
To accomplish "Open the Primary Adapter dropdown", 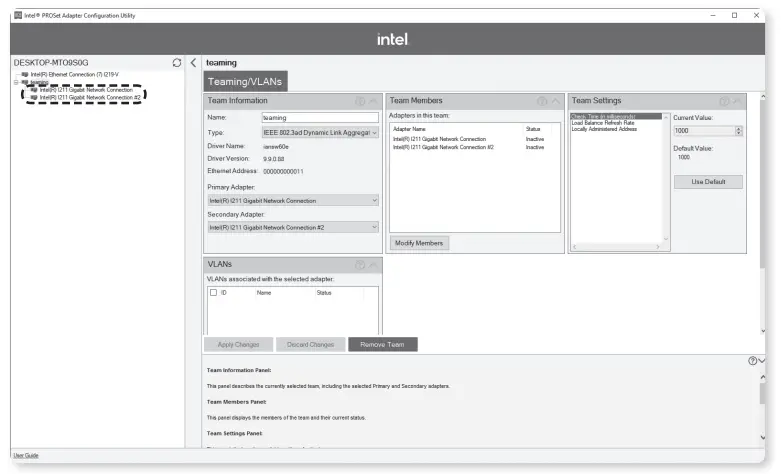I will 293,201.
